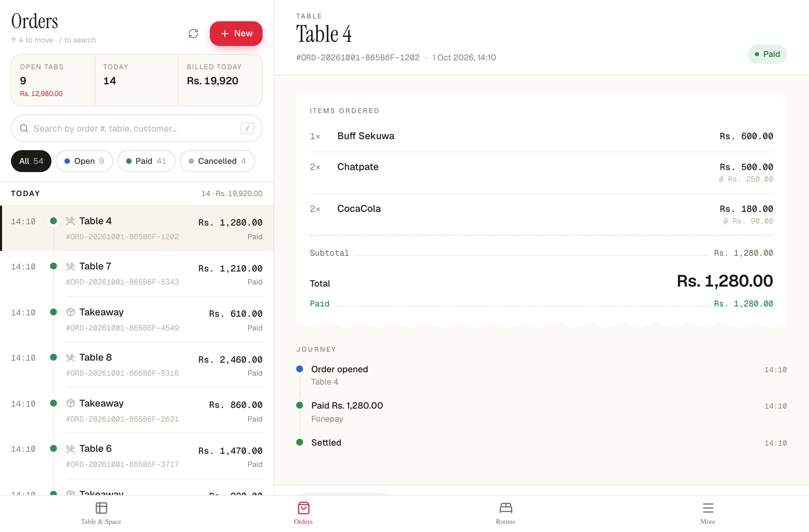Open the Orders bag icon in bottom bar
The image size is (809, 532).
click(303, 508)
